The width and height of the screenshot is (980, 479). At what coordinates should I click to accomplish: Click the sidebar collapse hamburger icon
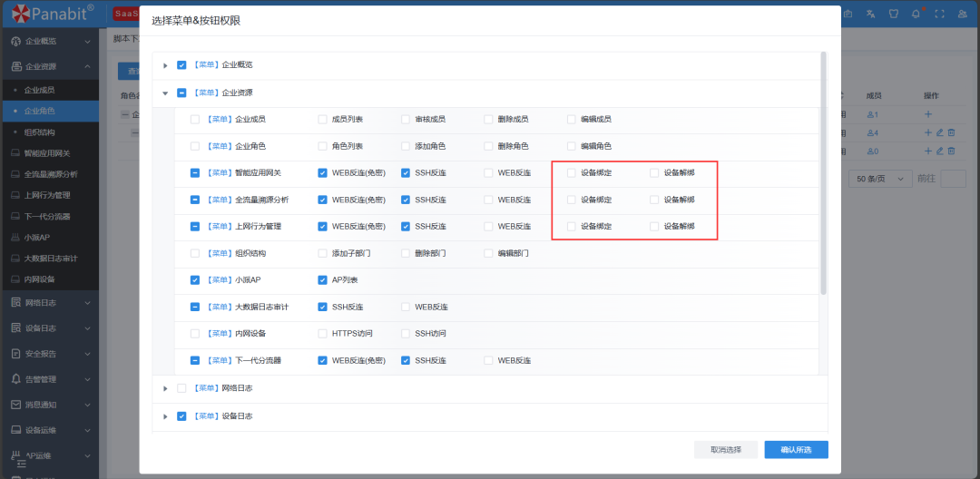click(x=21, y=464)
